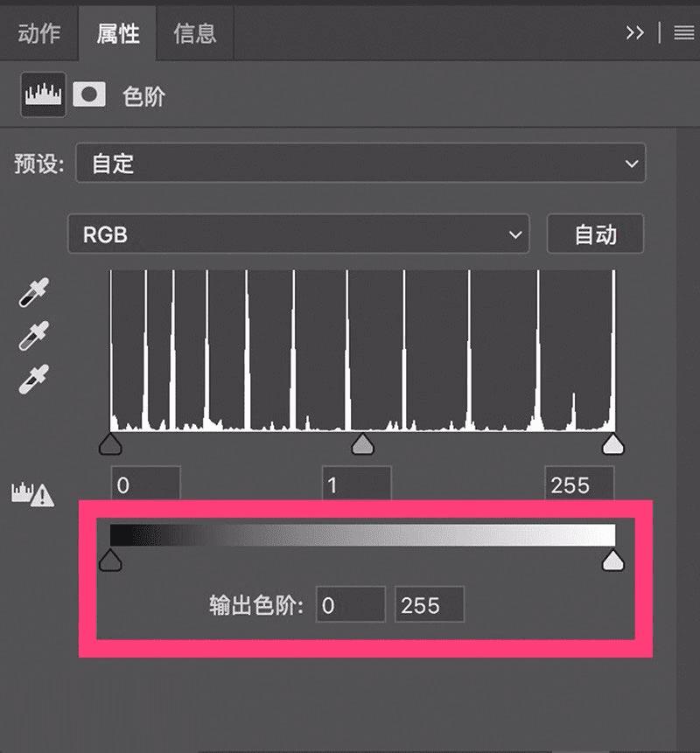Select the black point eyedropper
This screenshot has width=700, height=753.
[33, 292]
